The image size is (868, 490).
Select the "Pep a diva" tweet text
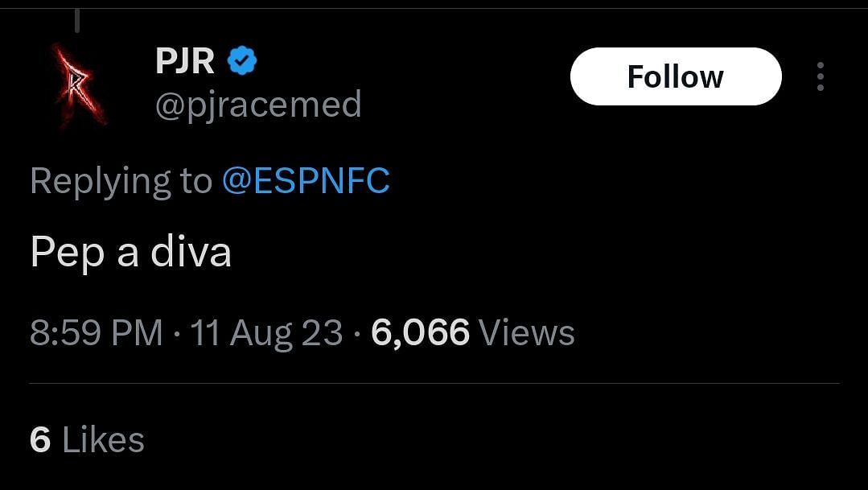130,252
